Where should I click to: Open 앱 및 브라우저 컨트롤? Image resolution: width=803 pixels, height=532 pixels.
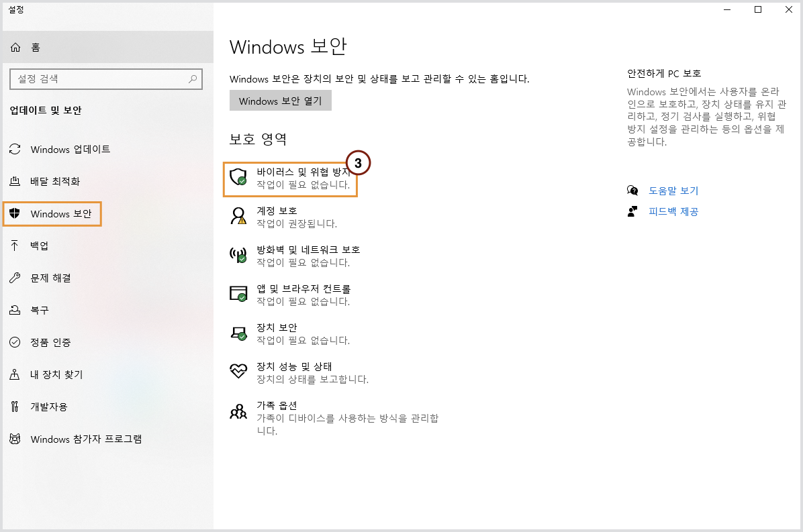[290, 295]
